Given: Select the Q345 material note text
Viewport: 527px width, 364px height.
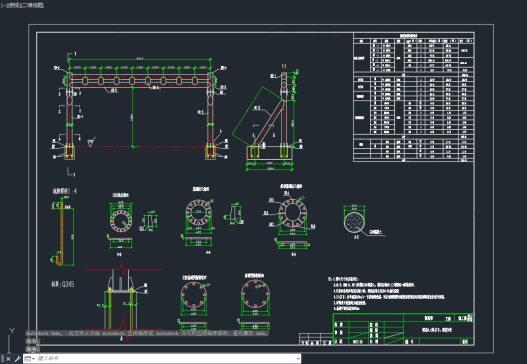Looking at the screenshot, I should [x=63, y=284].
